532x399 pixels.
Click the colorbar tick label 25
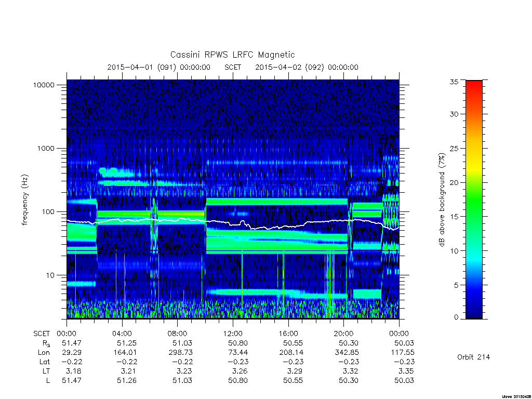tap(454, 148)
